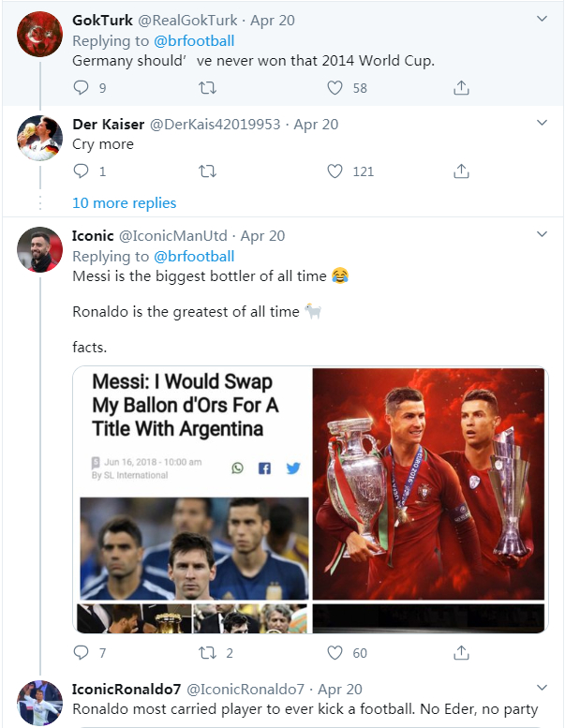Like Iconic's tweet with 60 likes
This screenshot has height=728, width=565.
(335, 653)
